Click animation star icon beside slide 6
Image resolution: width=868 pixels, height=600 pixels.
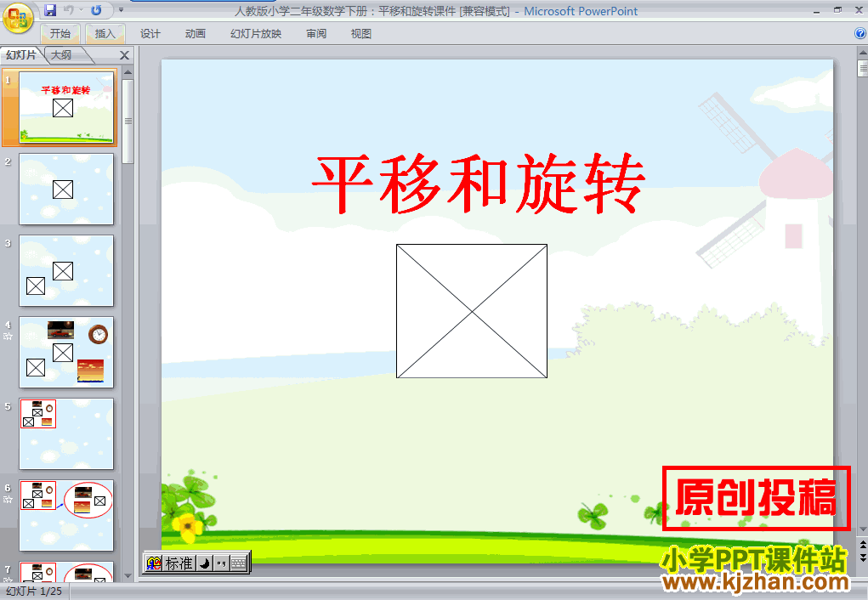pyautogui.click(x=8, y=499)
